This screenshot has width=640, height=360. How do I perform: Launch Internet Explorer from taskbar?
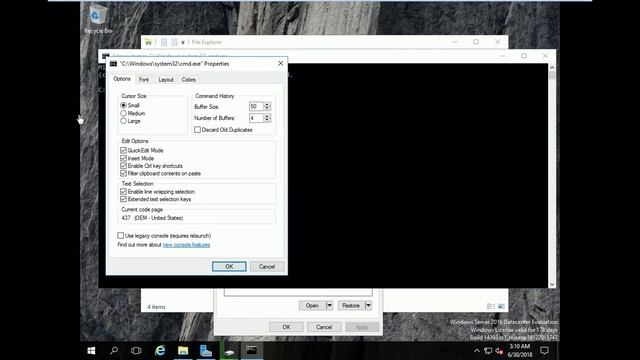coord(160,351)
